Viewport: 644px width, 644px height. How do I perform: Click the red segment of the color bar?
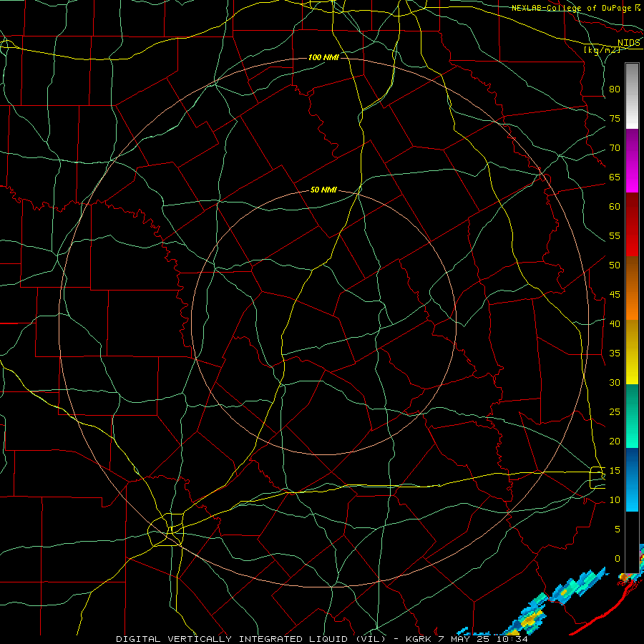[x=632, y=225]
